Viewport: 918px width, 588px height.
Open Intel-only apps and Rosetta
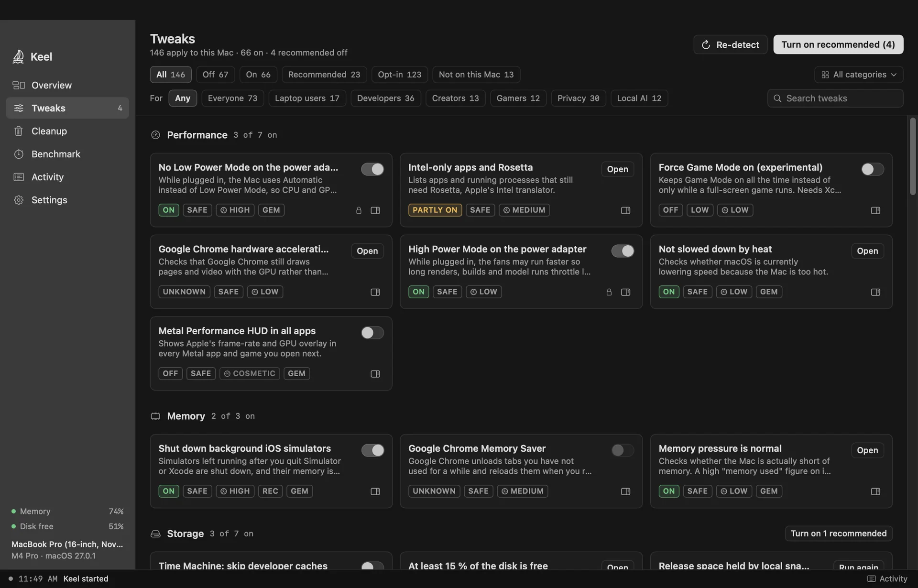coord(617,169)
